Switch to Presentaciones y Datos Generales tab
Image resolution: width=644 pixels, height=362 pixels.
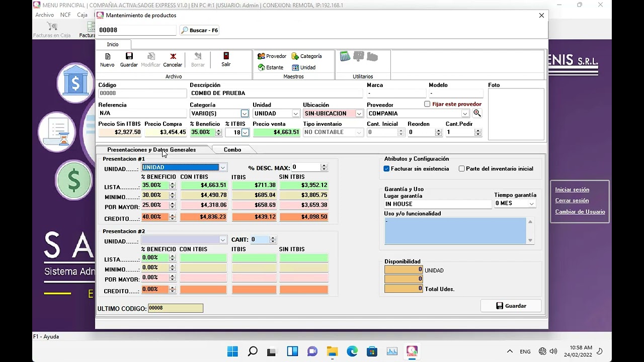click(x=151, y=150)
